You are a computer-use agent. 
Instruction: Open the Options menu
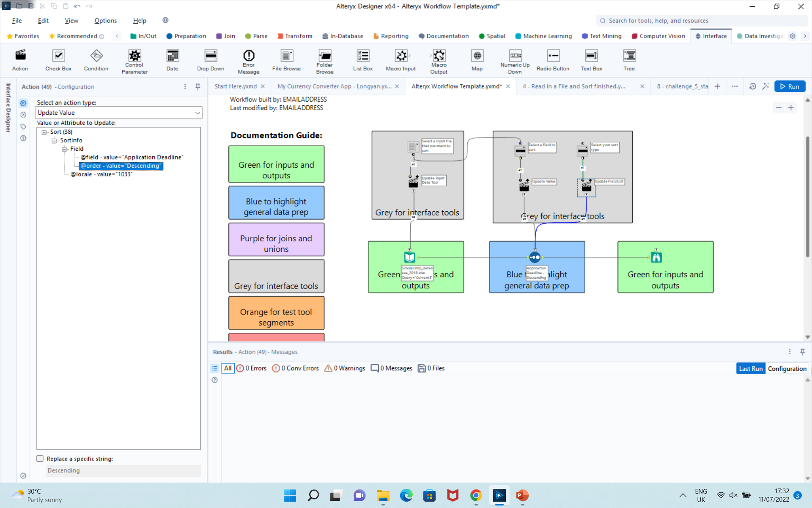(105, 20)
